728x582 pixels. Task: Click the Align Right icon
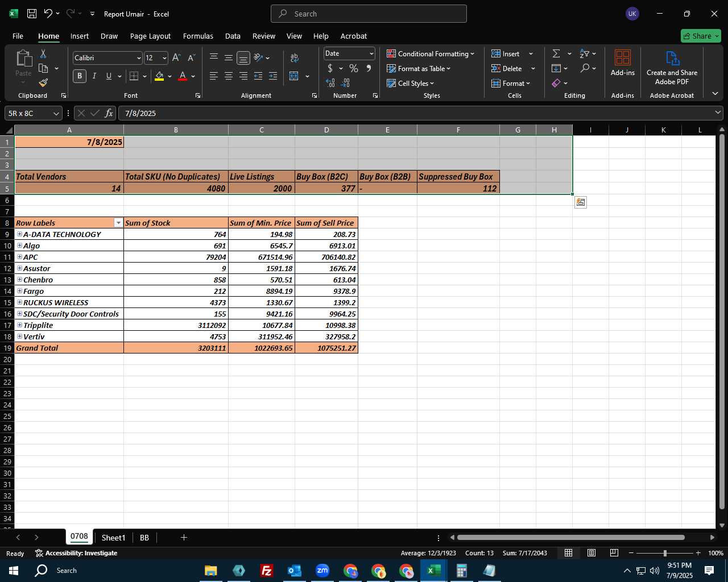pyautogui.click(x=243, y=76)
